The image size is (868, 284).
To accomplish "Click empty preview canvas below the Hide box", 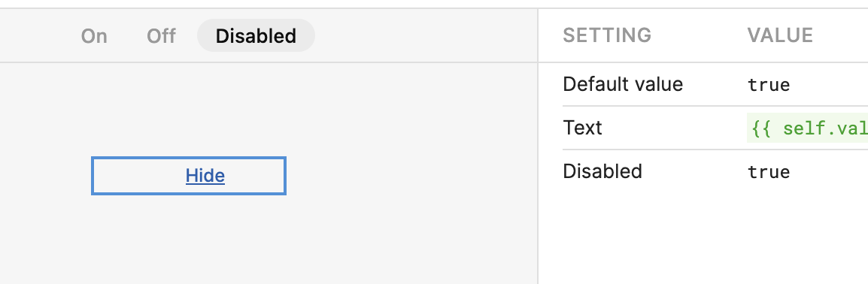I will tap(188, 237).
